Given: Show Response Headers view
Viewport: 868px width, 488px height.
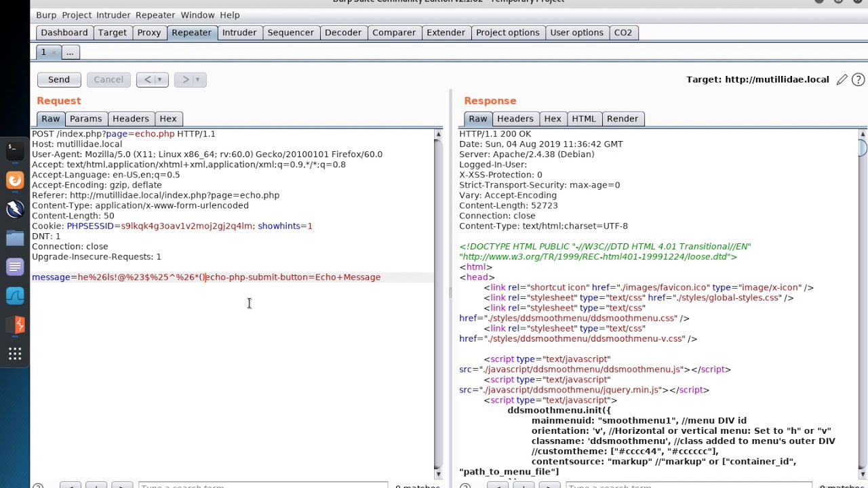Looking at the screenshot, I should pos(515,119).
